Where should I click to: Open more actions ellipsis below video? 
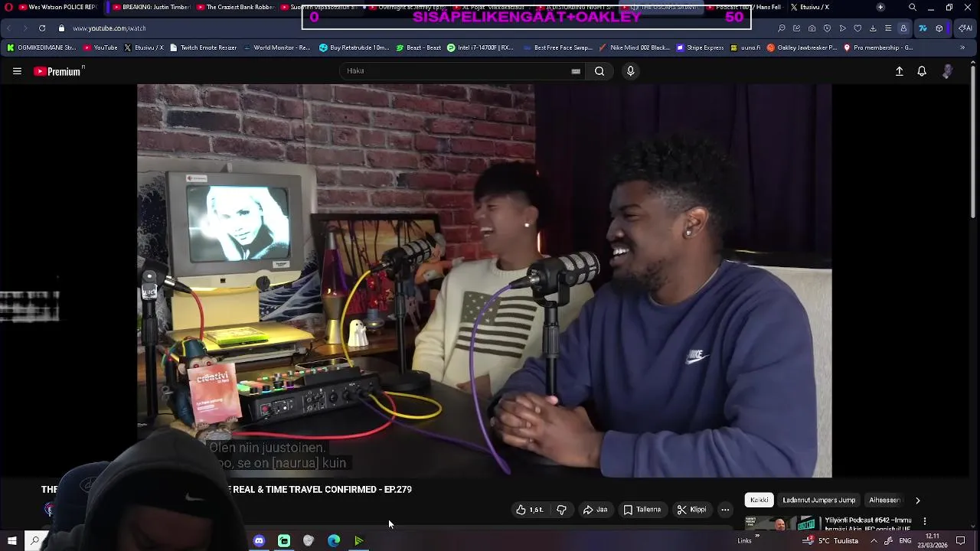[725, 510]
